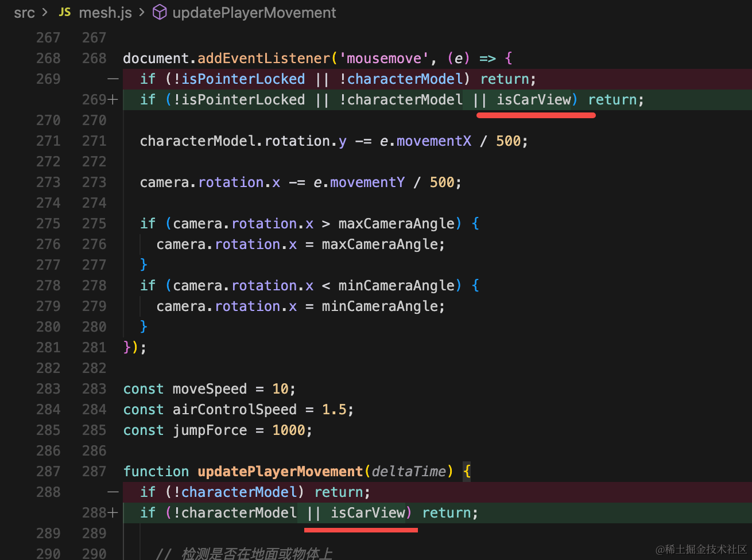The image size is (752, 560).
Task: Click the JS file icon in breadcrumb
Action: (65, 13)
